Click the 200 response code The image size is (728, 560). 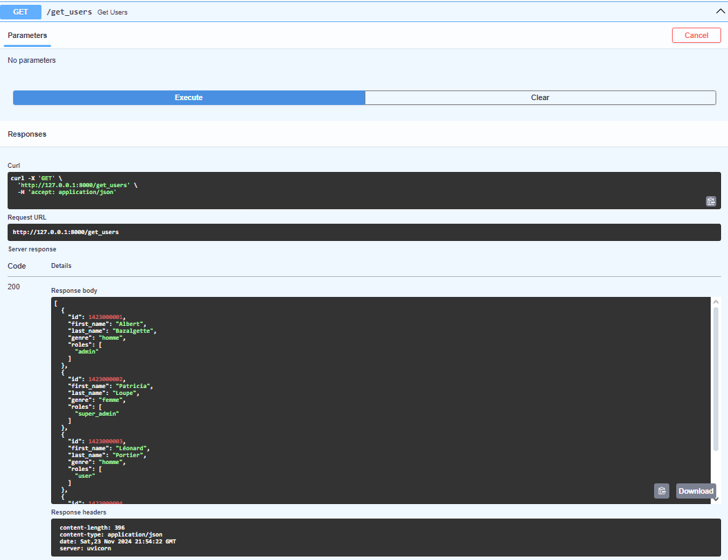(x=13, y=287)
